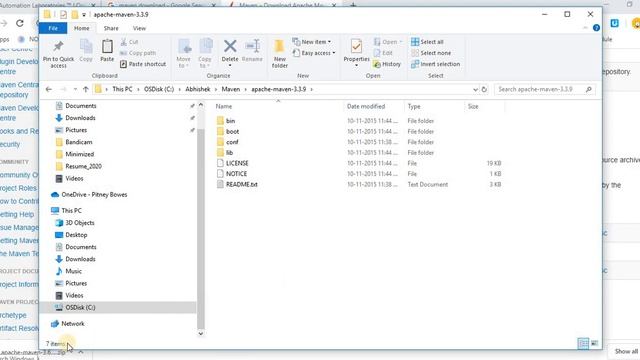Click navigation pane scrollbar up arrow
The image size is (640, 360).
pyautogui.click(x=200, y=105)
